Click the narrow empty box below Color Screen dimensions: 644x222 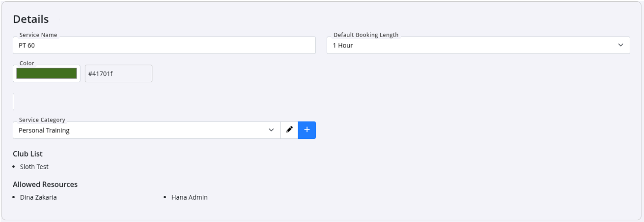click(13, 102)
